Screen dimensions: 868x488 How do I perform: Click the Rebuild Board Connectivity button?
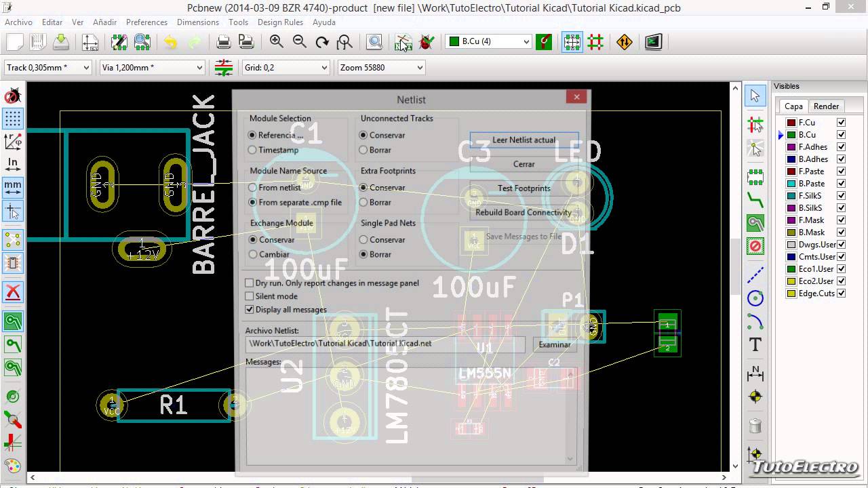pos(524,212)
